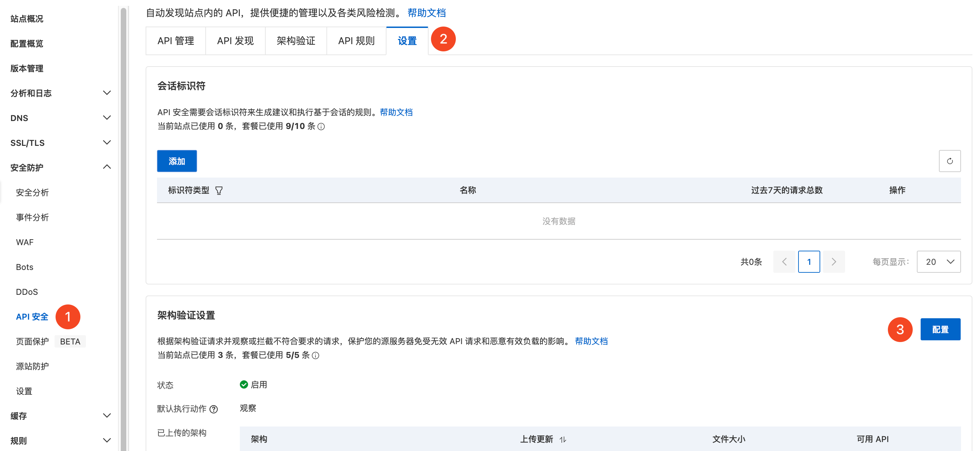980x451 pixels.
Task: Click info icon after 5/5 条
Action: 315,355
